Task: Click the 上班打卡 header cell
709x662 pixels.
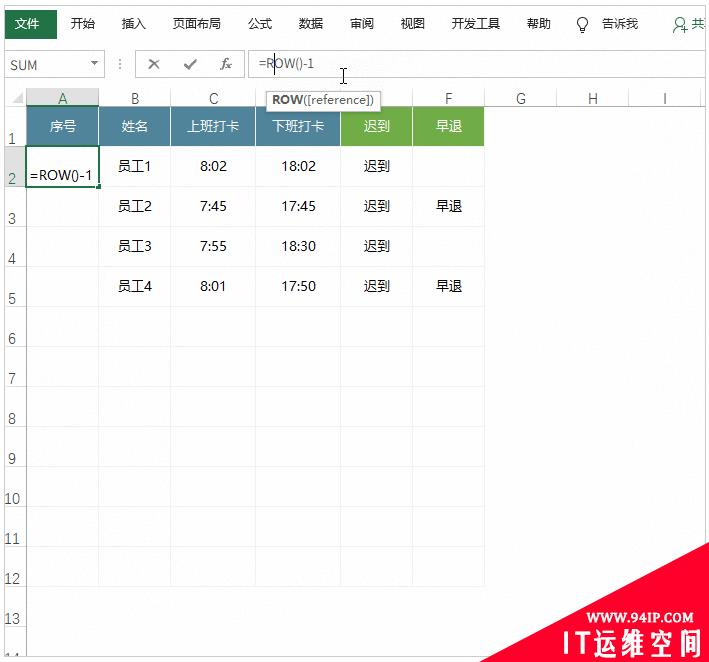Action: [213, 126]
